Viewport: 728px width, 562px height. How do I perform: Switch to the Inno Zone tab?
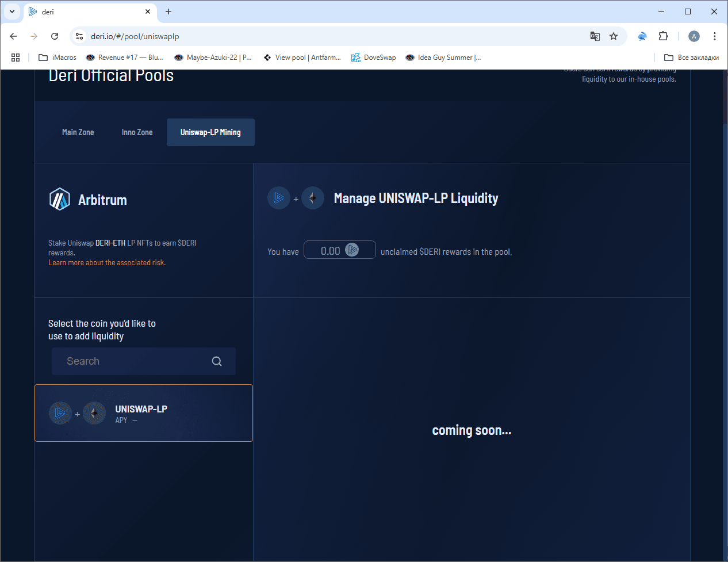137,132
